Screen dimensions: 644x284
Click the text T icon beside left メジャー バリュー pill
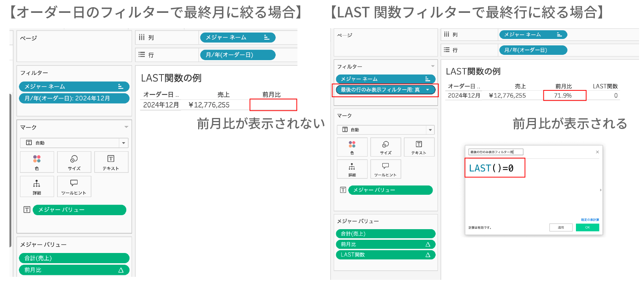tap(27, 210)
